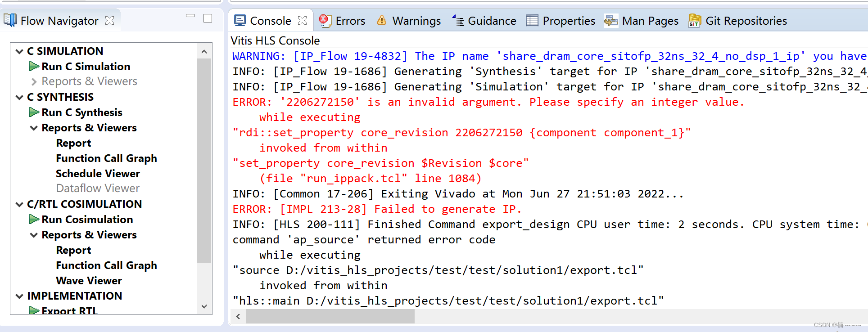Click green play icon for Run C Simulation

34,66
